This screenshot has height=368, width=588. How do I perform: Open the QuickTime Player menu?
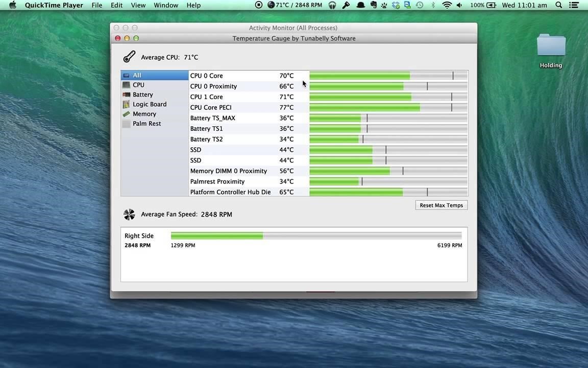coord(54,5)
